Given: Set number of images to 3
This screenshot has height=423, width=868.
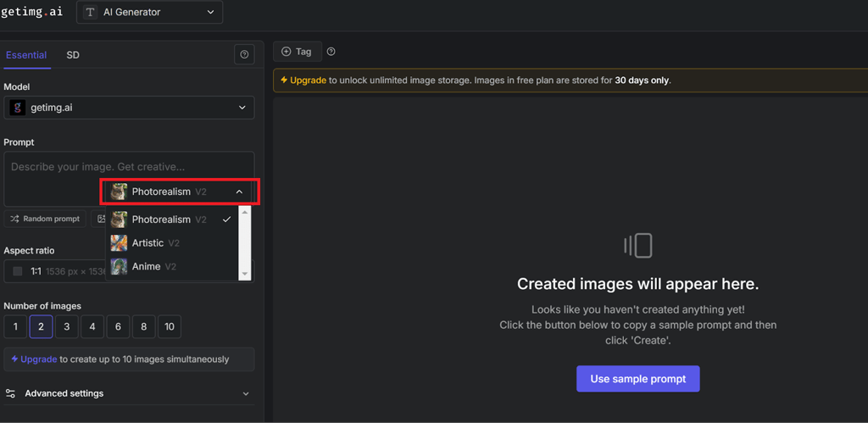Looking at the screenshot, I should tap(67, 326).
